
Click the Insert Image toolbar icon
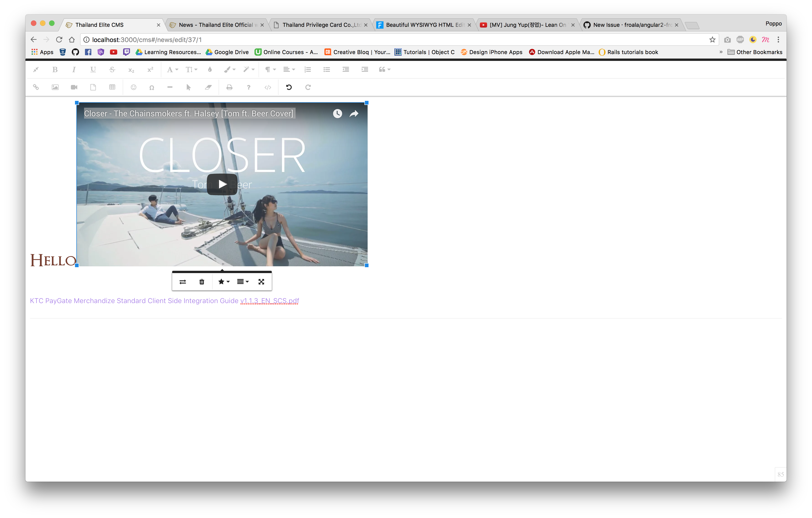coord(55,87)
